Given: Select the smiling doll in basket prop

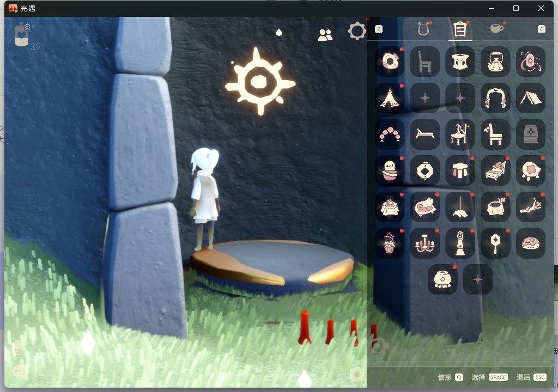Looking at the screenshot, I should (x=390, y=170).
